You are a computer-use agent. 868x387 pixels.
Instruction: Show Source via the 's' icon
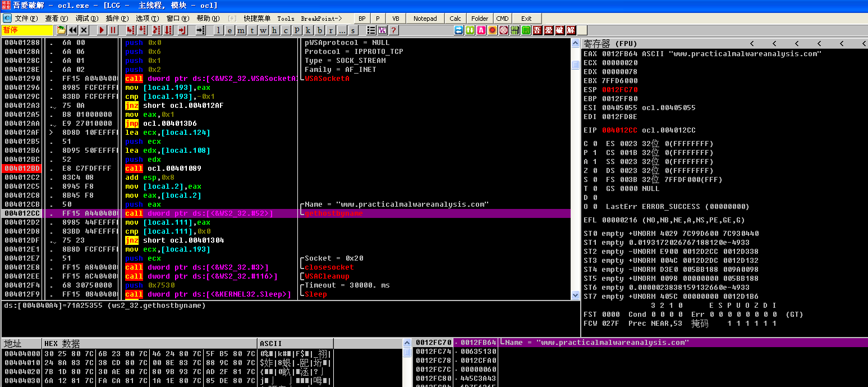coord(353,30)
